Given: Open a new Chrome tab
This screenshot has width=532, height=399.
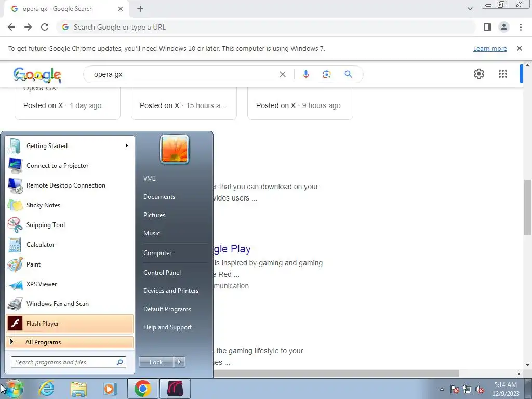Looking at the screenshot, I should coord(140,9).
